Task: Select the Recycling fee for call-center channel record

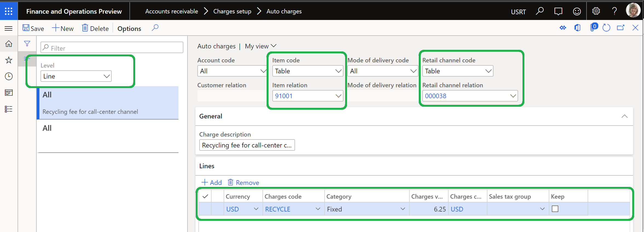Action: point(108,103)
